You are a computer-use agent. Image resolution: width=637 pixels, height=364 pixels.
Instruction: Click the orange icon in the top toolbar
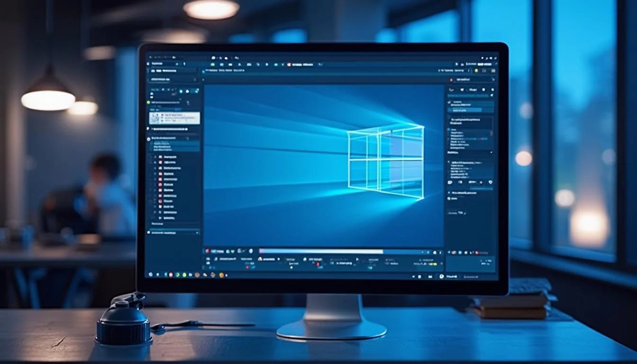coord(289,64)
